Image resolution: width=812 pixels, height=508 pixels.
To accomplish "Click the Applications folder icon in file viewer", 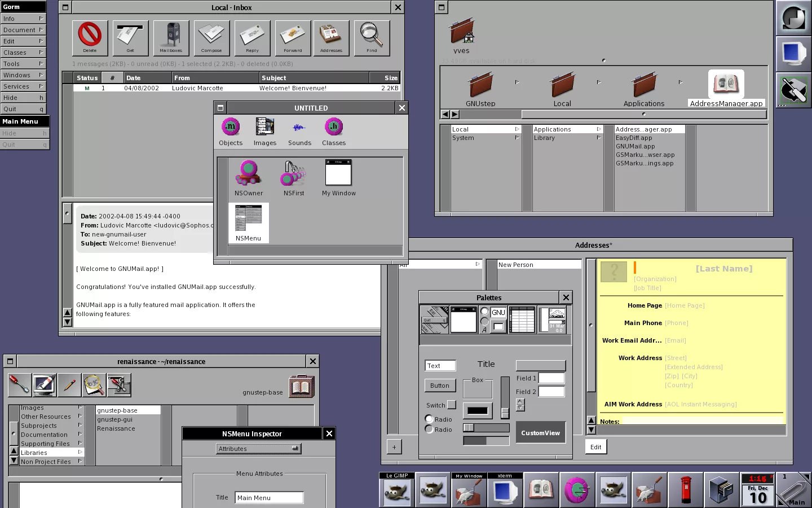I will [x=644, y=85].
